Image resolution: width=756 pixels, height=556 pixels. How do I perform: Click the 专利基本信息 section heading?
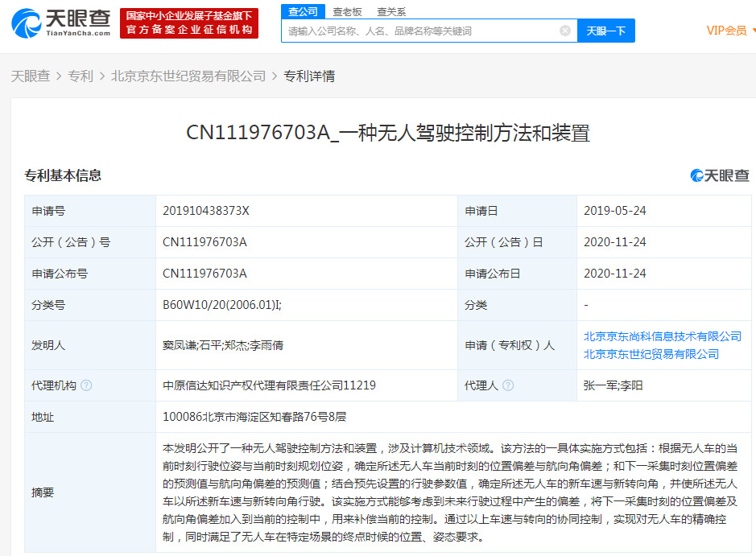click(x=63, y=175)
